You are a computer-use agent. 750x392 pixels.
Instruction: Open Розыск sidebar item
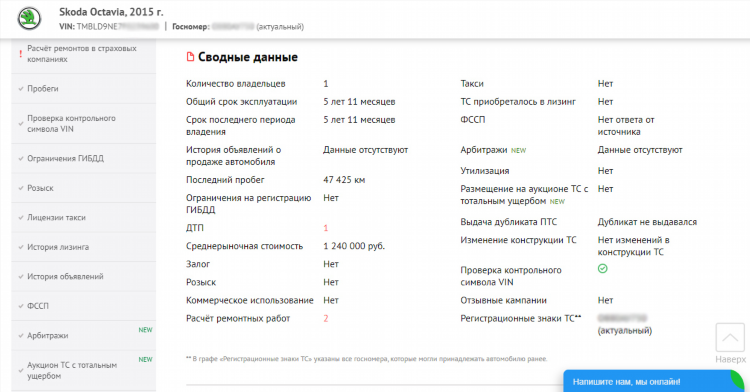pyautogui.click(x=84, y=188)
